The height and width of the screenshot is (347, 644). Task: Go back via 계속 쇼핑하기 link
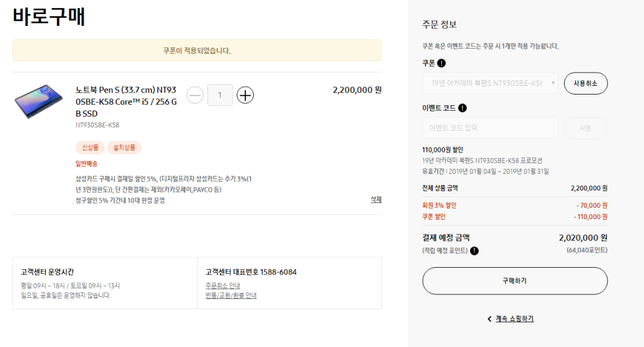pyautogui.click(x=515, y=319)
